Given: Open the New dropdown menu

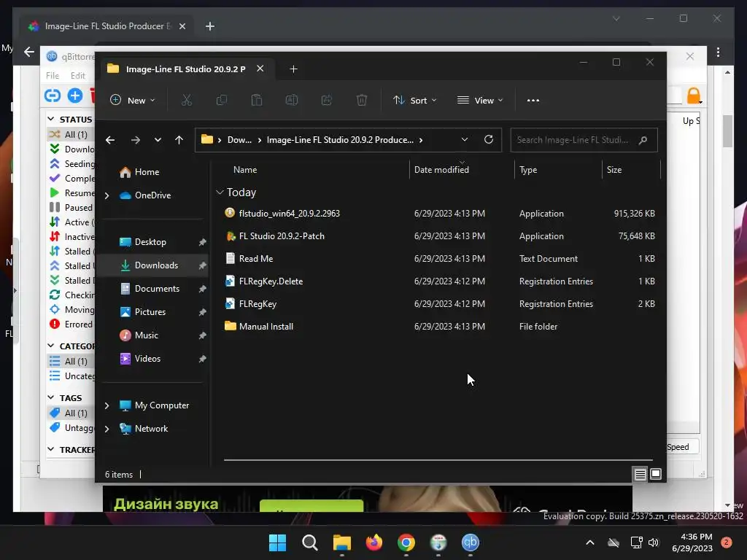Looking at the screenshot, I should point(133,101).
